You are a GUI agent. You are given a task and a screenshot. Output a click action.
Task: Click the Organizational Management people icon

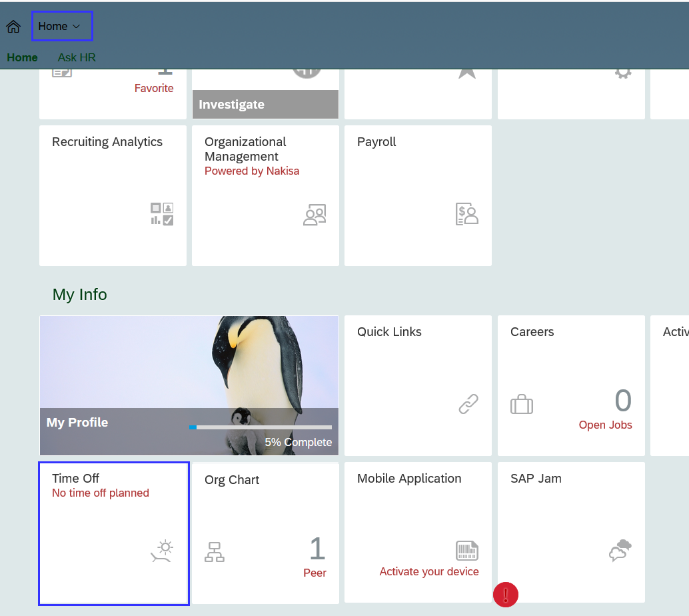pyautogui.click(x=315, y=215)
